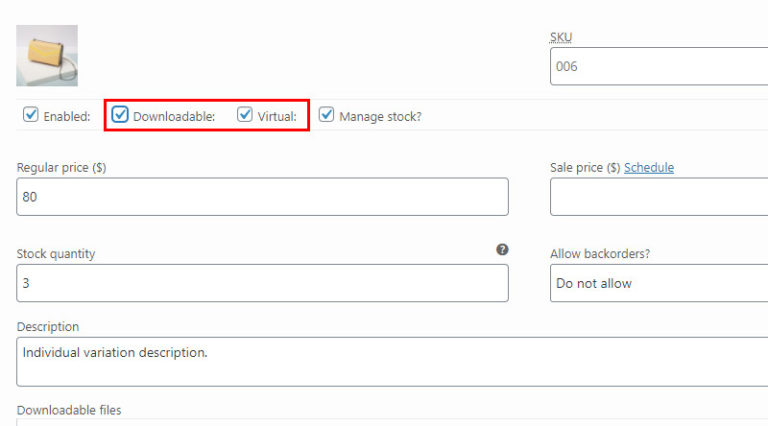Screen dimensions: 768x426
Task: Disable the Manage stock? checkbox
Action: coord(326,115)
